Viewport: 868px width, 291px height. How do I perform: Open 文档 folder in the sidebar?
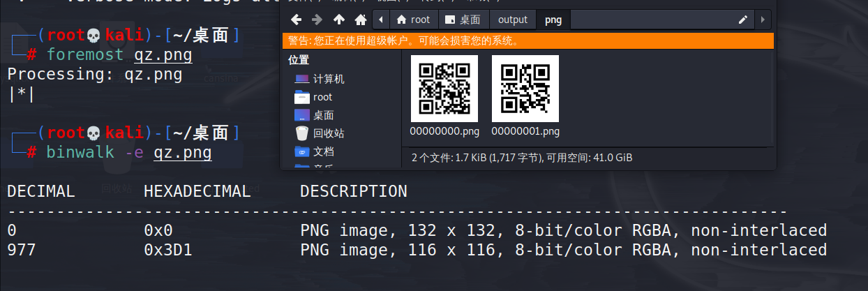click(x=323, y=151)
